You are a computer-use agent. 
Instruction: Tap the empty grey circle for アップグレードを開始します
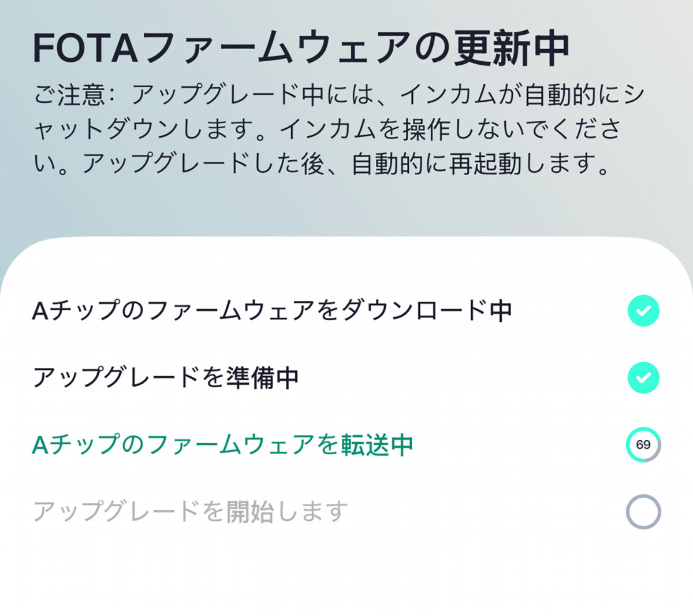coord(643,512)
